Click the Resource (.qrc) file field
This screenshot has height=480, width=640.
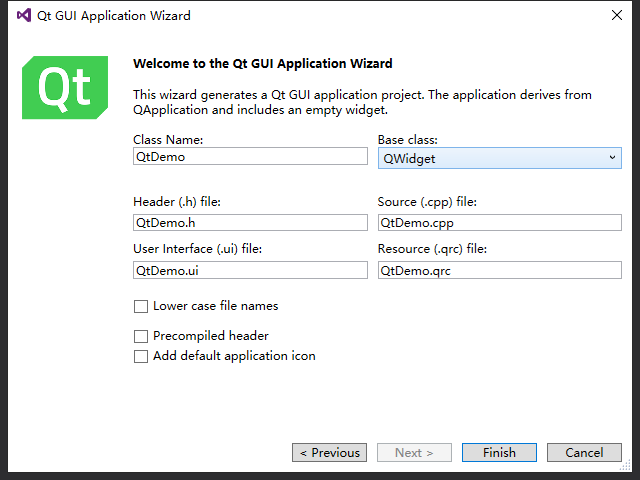tap(500, 270)
